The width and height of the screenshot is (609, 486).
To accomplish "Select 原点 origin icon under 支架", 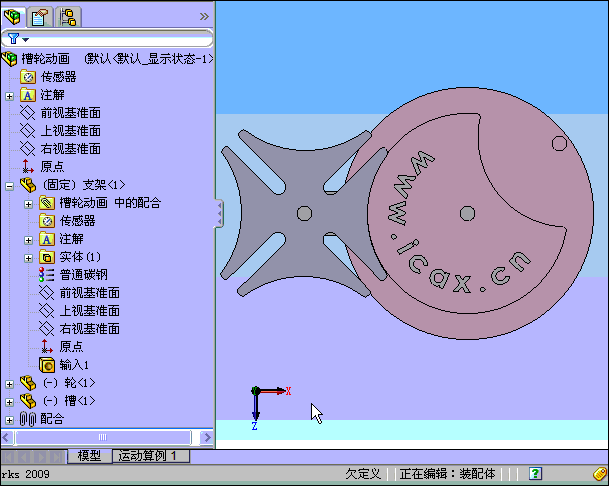I will tap(47, 346).
